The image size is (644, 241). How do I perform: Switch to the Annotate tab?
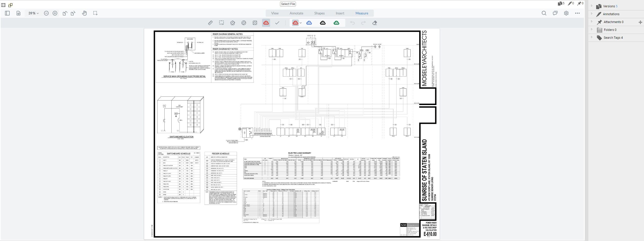coord(296,13)
